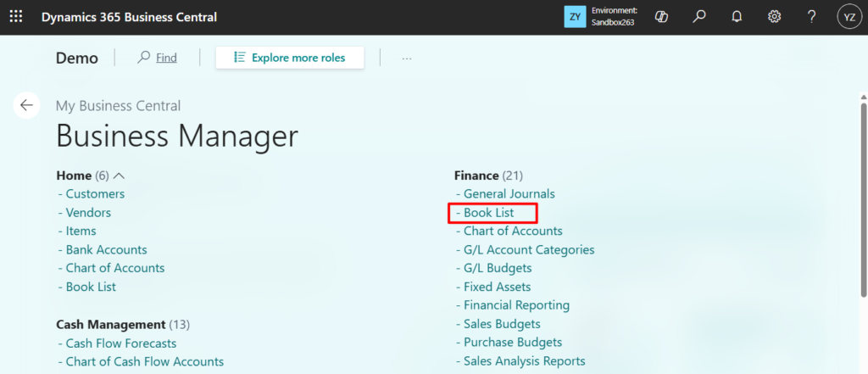Click the Copilot icon in header
868x374 pixels.
(661, 17)
